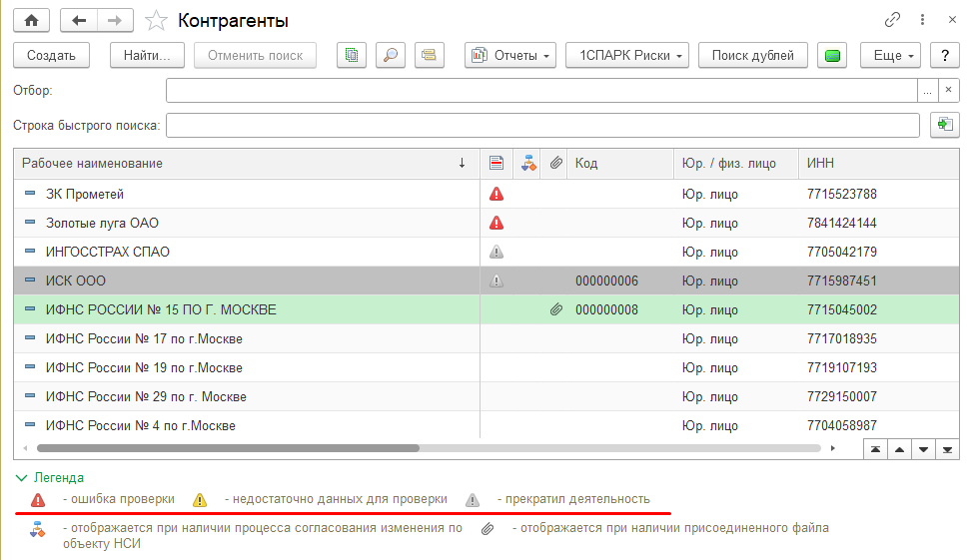
Task: Copy link to this form icon
Action: coord(892,20)
